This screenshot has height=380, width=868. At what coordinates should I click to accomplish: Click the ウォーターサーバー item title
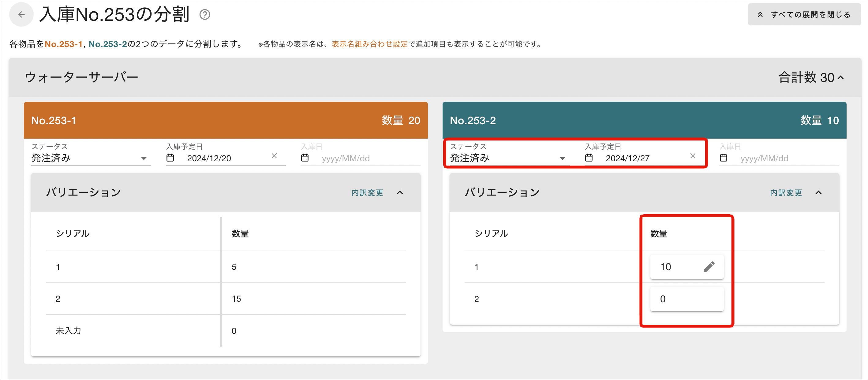[81, 77]
